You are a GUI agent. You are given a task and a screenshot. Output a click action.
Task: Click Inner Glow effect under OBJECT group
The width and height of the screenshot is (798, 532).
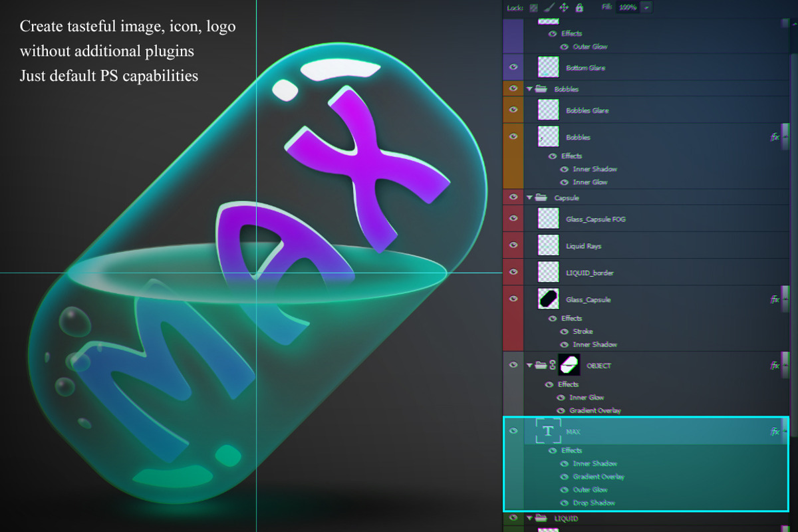(587, 398)
